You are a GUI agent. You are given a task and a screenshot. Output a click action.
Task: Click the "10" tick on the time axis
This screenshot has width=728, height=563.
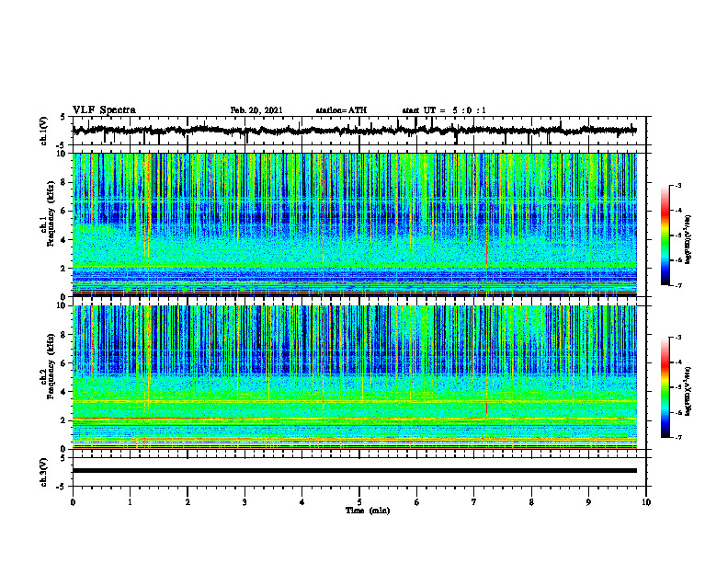pyautogui.click(x=646, y=502)
